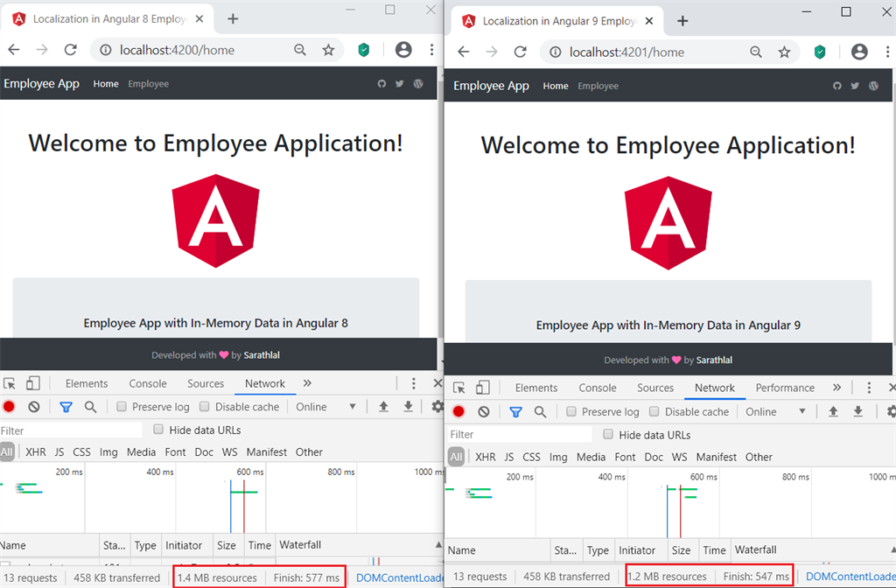Open GitHub icon in Angular 8 app navbar
This screenshot has width=896, height=588.
381,83
